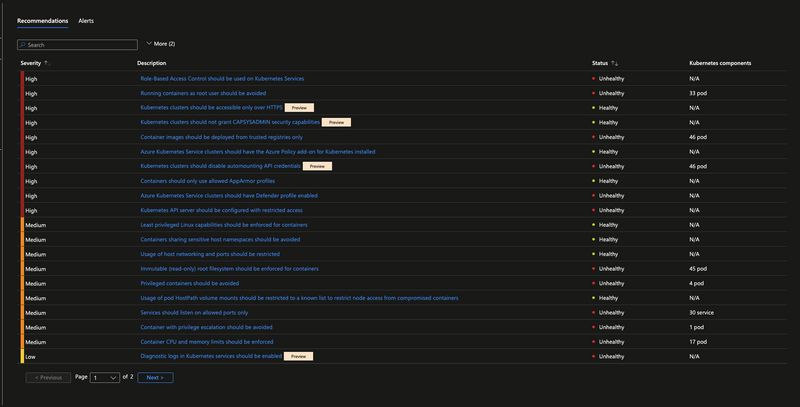Expand the More (2) filters chevron

coord(149,44)
